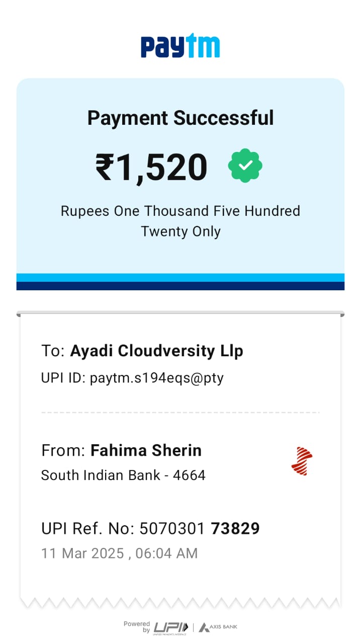Click the "Payment Successful" heading

pos(180,118)
